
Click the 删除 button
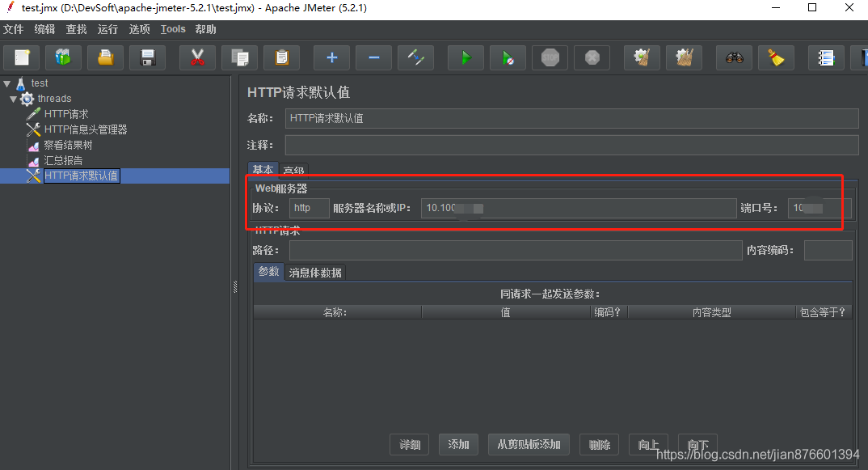(599, 444)
